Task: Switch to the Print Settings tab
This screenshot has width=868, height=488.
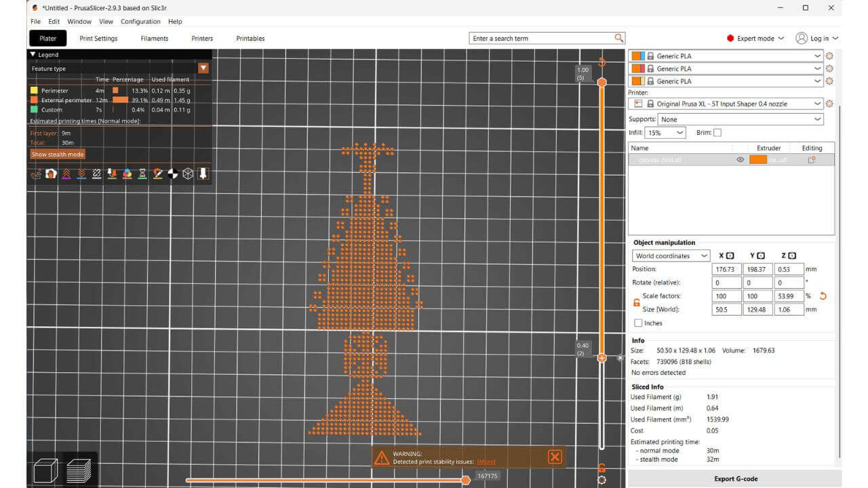Action: click(x=98, y=39)
